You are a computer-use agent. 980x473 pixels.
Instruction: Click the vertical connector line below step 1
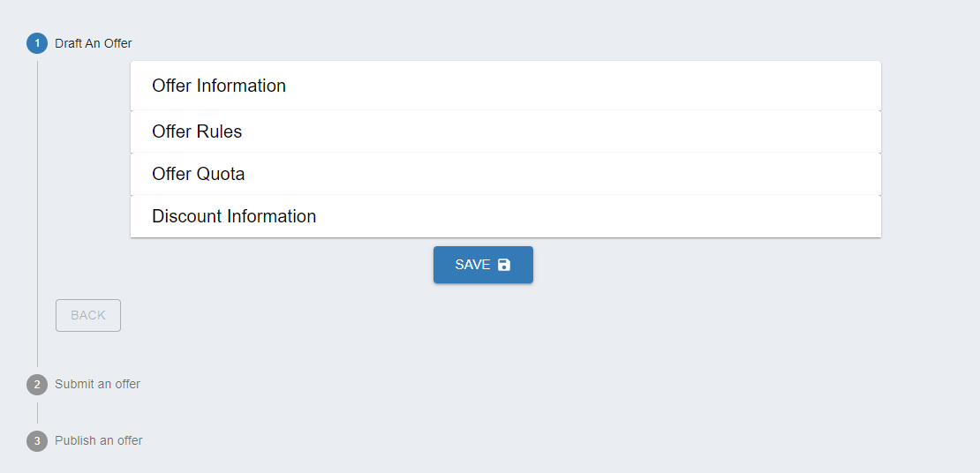37,212
